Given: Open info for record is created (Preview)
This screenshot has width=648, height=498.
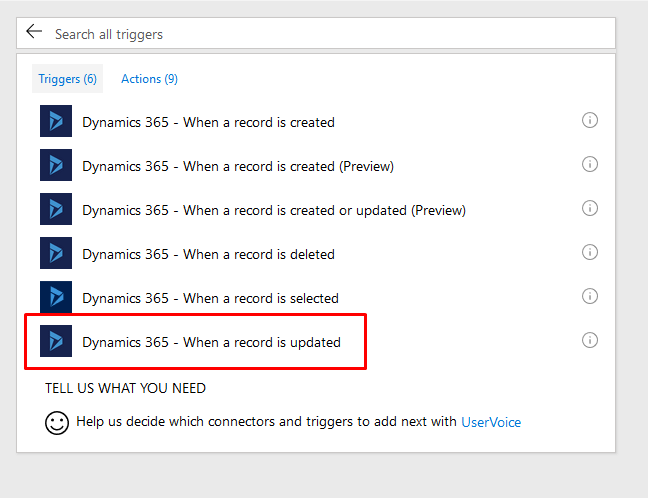Looking at the screenshot, I should [590, 164].
